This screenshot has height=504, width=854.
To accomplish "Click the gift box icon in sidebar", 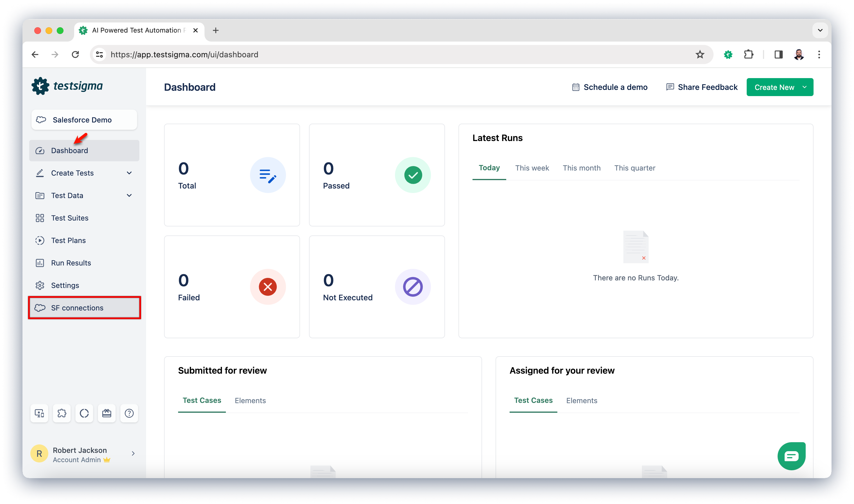I will 107,413.
